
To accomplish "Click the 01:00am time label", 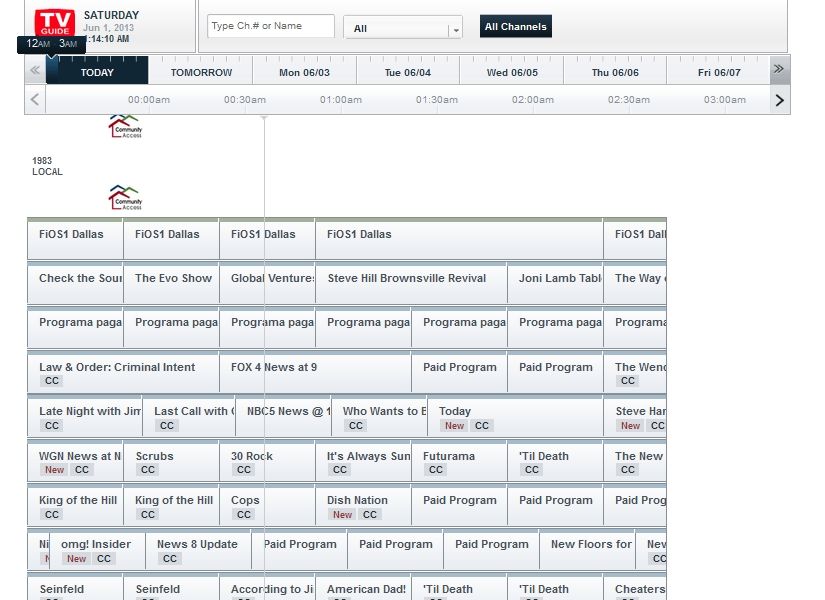I will click(341, 99).
